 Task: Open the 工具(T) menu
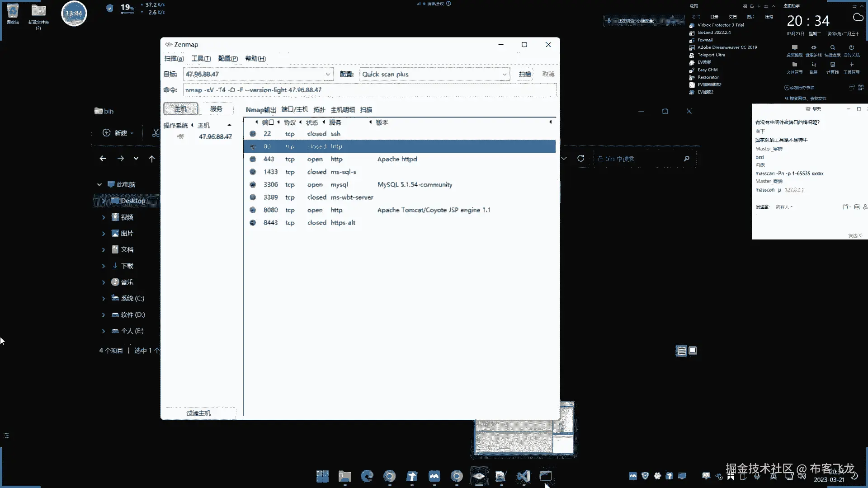[x=201, y=58]
